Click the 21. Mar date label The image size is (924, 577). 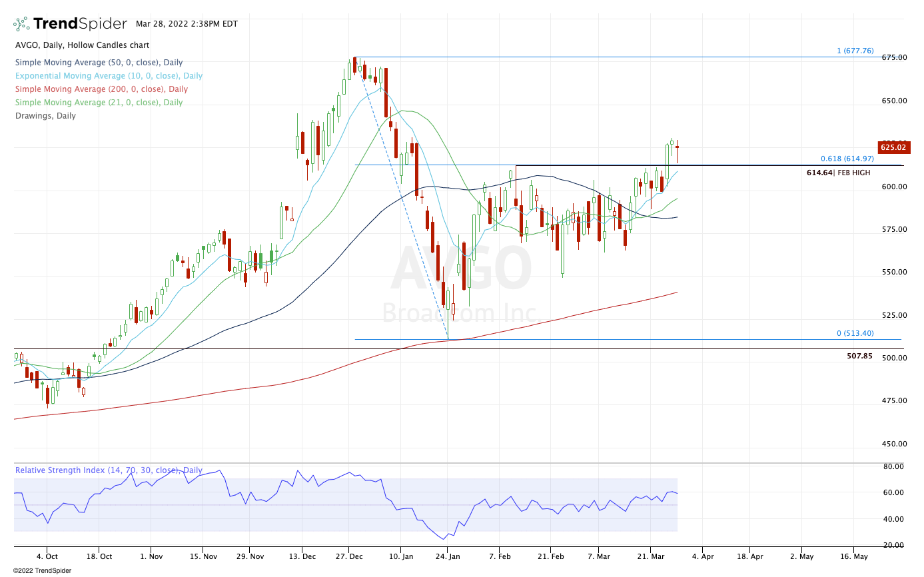coord(651,556)
